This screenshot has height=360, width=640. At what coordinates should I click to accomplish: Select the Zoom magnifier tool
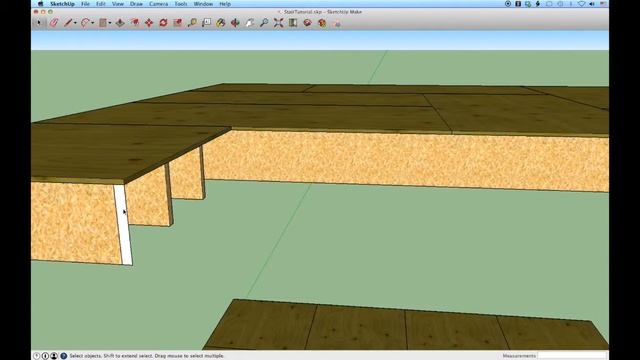click(x=264, y=23)
